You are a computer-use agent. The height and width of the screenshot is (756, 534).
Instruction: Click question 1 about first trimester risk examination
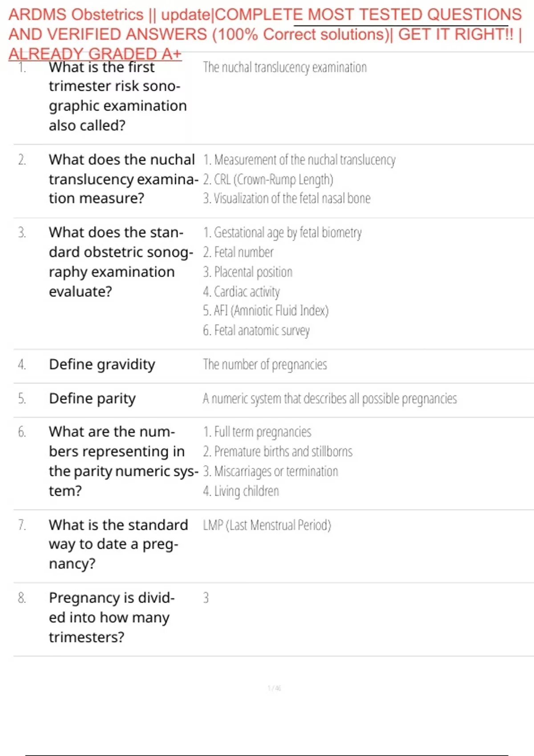pyautogui.click(x=117, y=96)
